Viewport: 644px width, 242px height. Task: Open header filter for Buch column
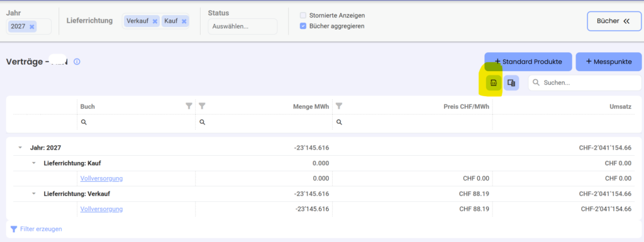point(189,106)
